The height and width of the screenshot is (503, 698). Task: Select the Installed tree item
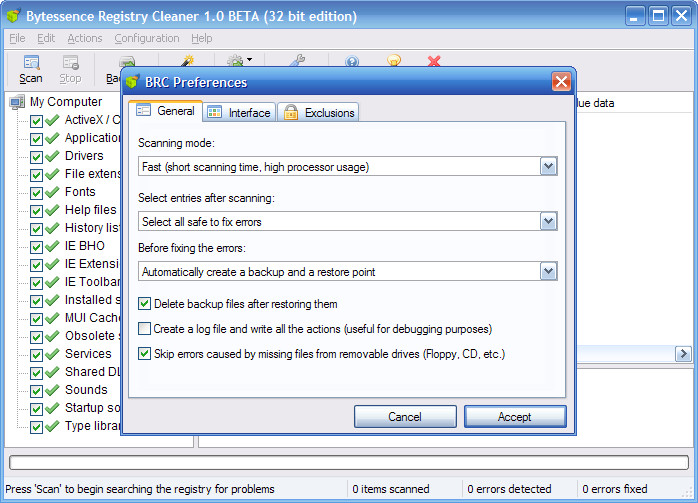[x=93, y=300]
